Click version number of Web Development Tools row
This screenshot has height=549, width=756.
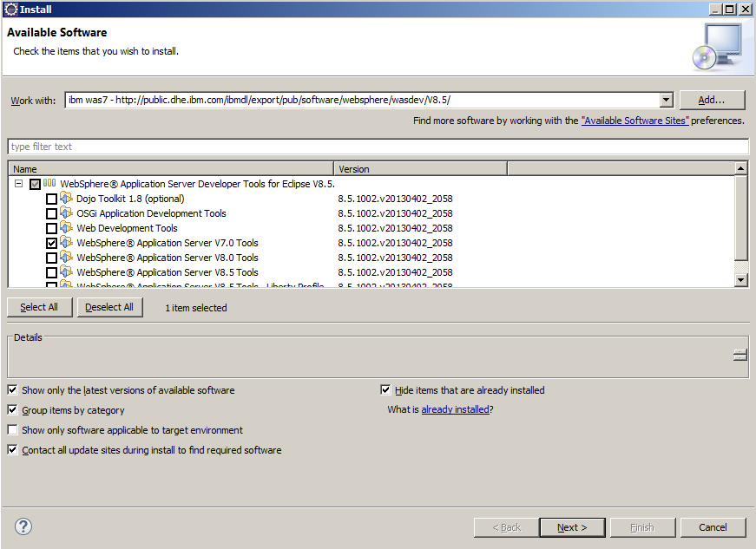pyautogui.click(x=395, y=228)
